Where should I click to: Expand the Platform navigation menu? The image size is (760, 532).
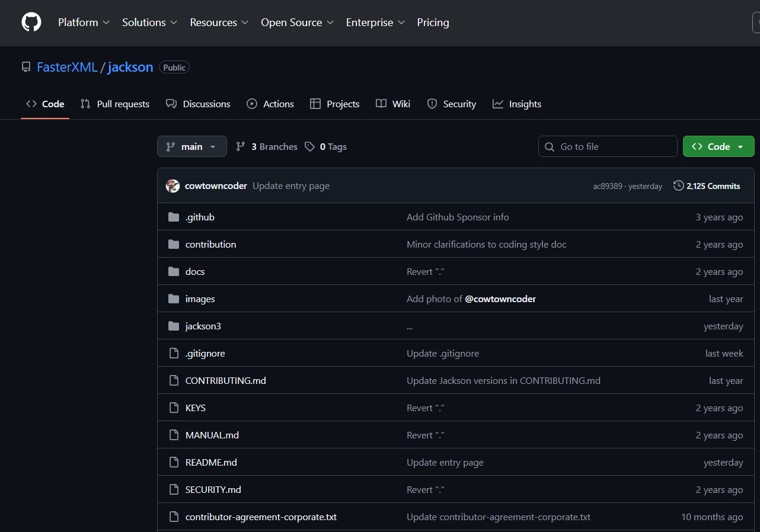[x=84, y=23]
